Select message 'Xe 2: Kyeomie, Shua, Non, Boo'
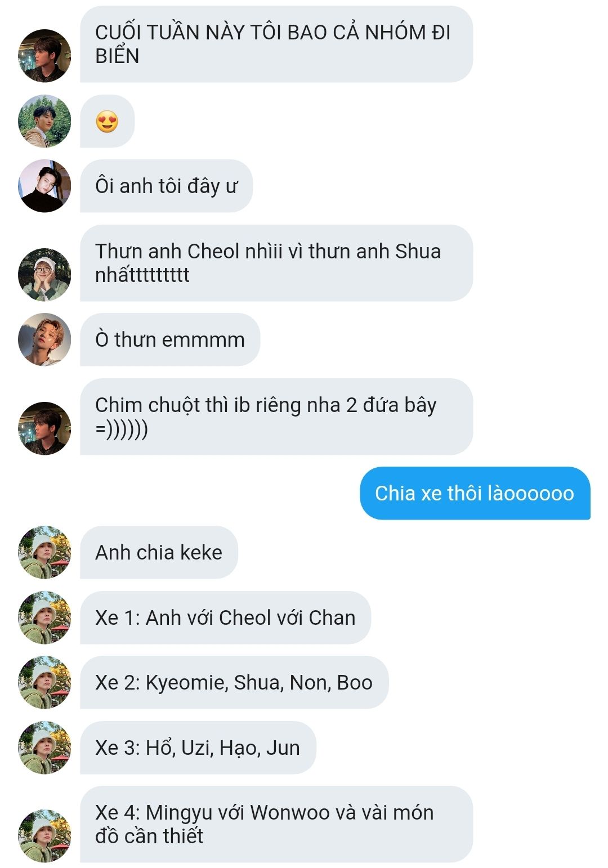Screen dimensions: 608x868 click(234, 682)
